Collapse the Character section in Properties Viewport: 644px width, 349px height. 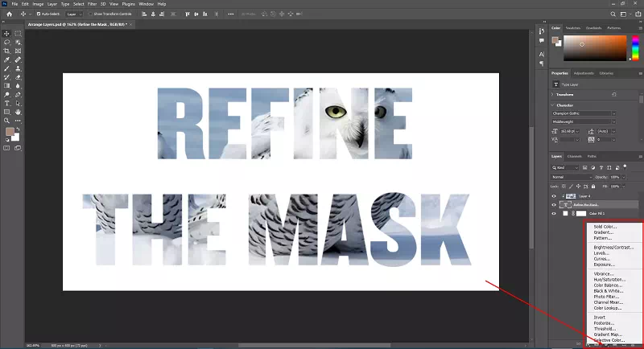coord(552,105)
